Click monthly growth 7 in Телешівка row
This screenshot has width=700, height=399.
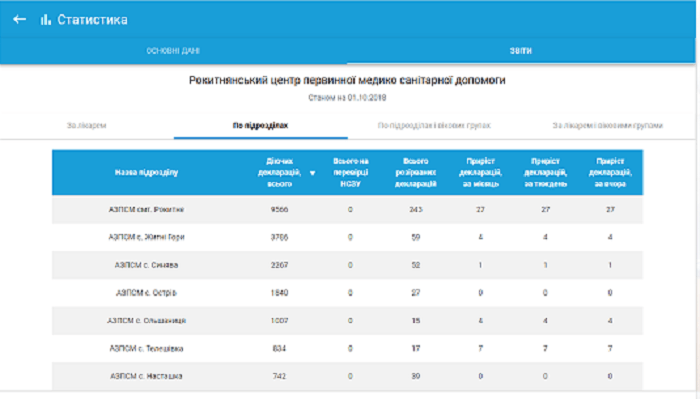pos(480,349)
